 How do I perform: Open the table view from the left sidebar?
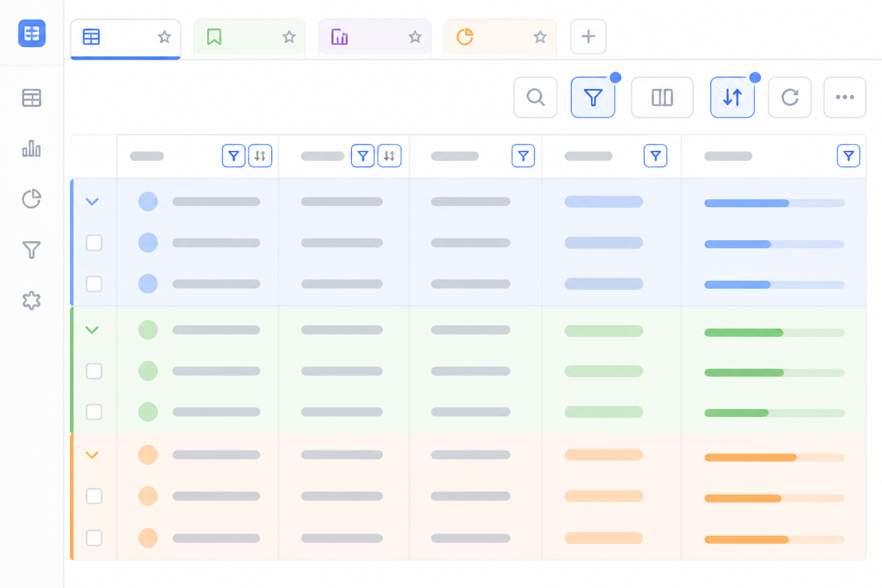(x=32, y=98)
